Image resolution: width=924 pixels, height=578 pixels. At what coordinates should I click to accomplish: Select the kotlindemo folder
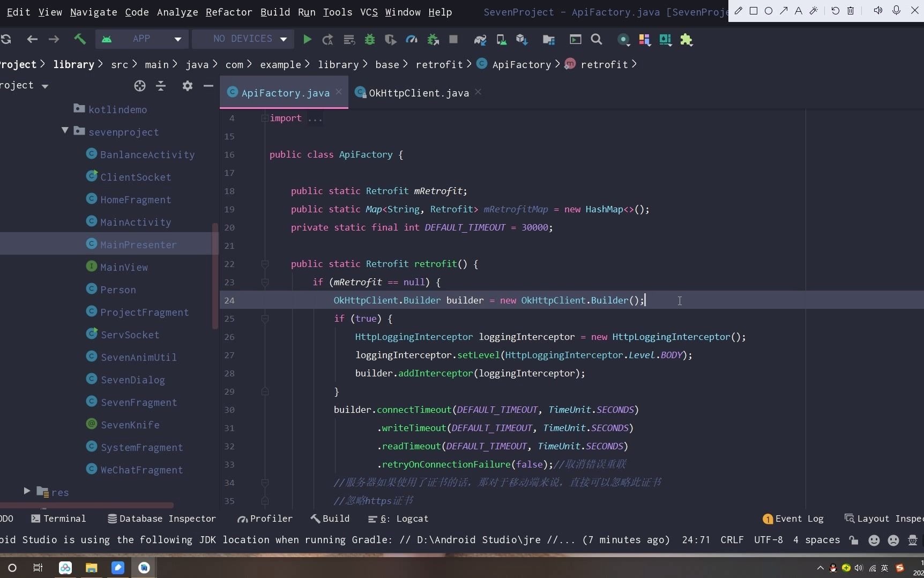click(x=110, y=109)
